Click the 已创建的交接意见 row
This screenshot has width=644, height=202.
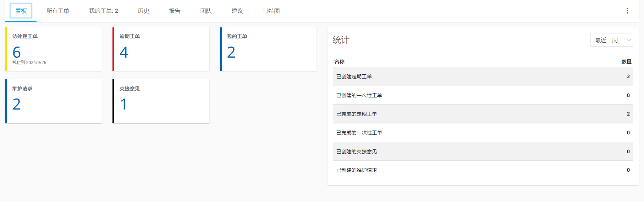(483, 151)
